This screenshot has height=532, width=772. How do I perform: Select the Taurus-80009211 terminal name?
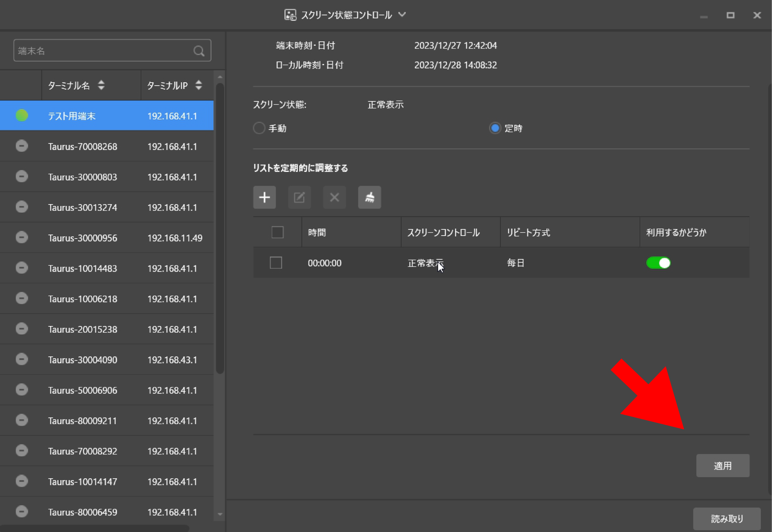82,420
